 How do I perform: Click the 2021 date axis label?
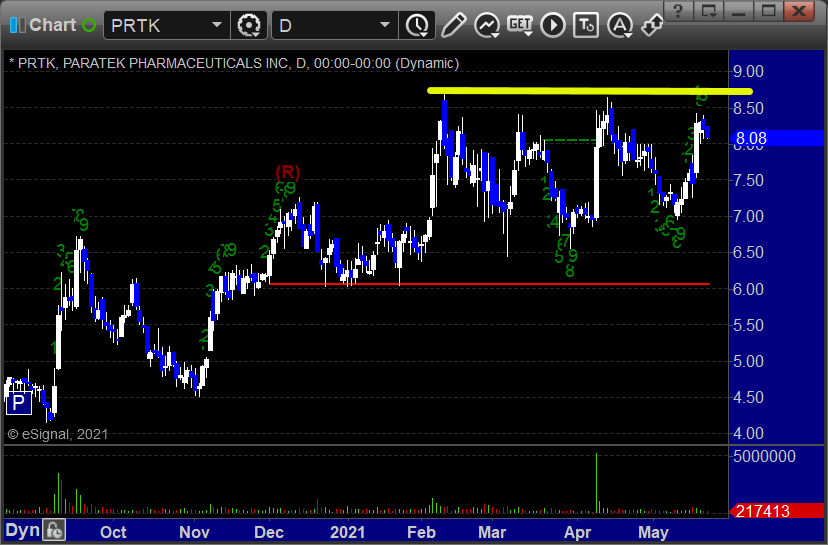(x=347, y=532)
